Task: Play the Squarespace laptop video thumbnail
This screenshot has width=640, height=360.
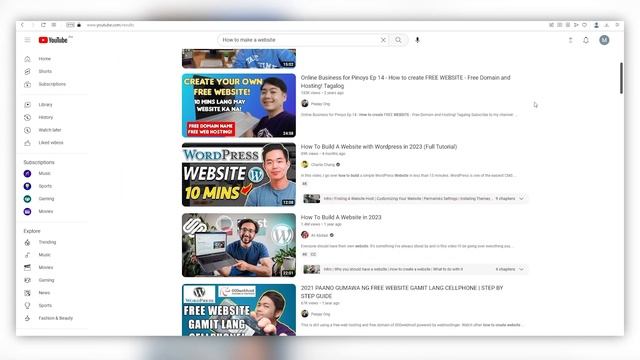Action: coord(239,245)
